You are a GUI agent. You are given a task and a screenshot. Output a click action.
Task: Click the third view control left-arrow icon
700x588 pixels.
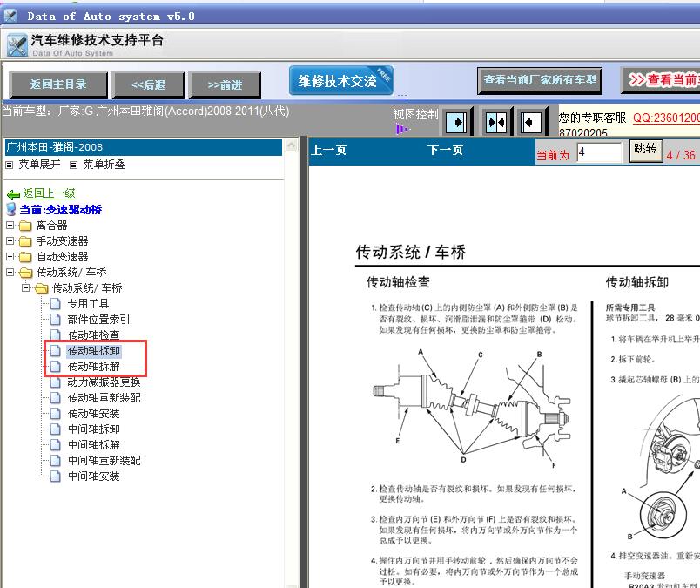pyautogui.click(x=531, y=122)
